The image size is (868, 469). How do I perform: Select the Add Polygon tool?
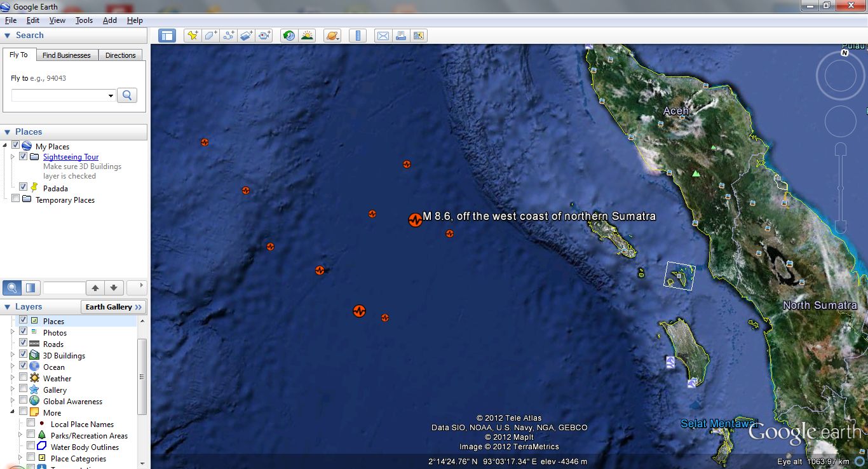point(210,36)
